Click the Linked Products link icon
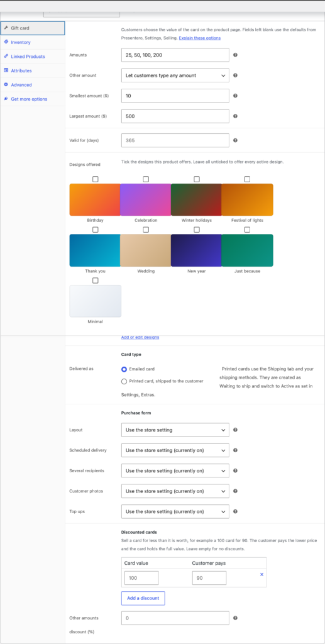The height and width of the screenshot is (644, 325). point(6,56)
